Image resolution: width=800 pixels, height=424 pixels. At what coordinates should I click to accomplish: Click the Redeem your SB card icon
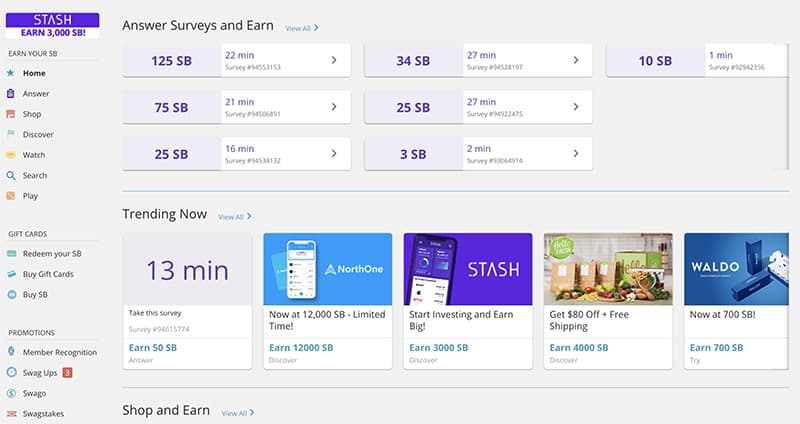click(x=11, y=254)
